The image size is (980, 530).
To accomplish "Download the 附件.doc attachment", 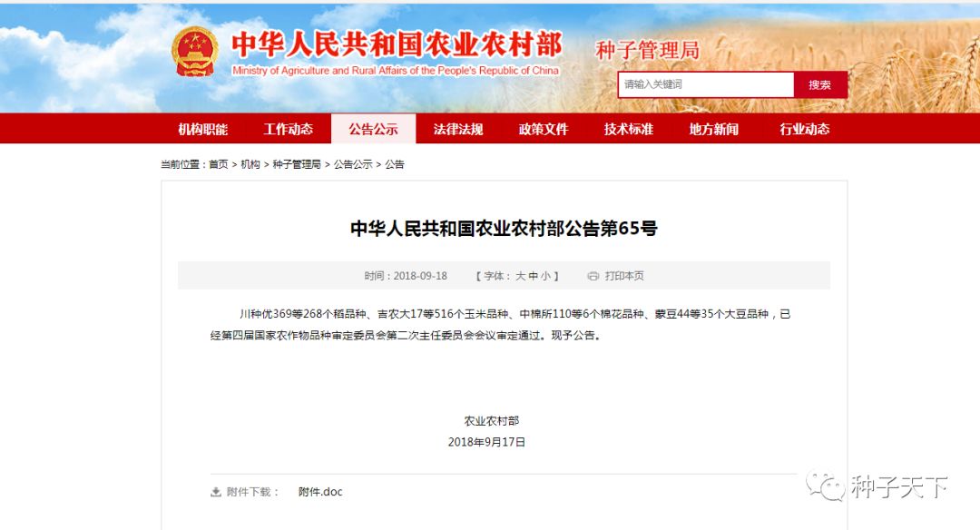I will 320,492.
